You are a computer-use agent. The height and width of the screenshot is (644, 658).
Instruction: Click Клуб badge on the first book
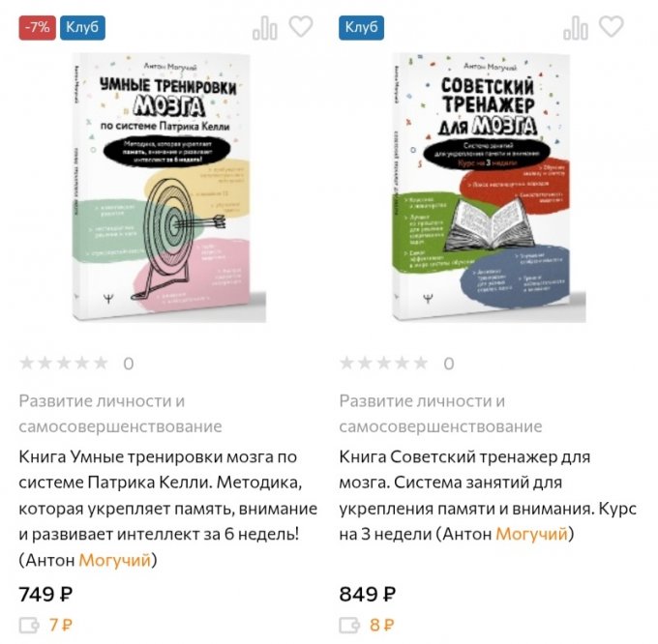[82, 28]
